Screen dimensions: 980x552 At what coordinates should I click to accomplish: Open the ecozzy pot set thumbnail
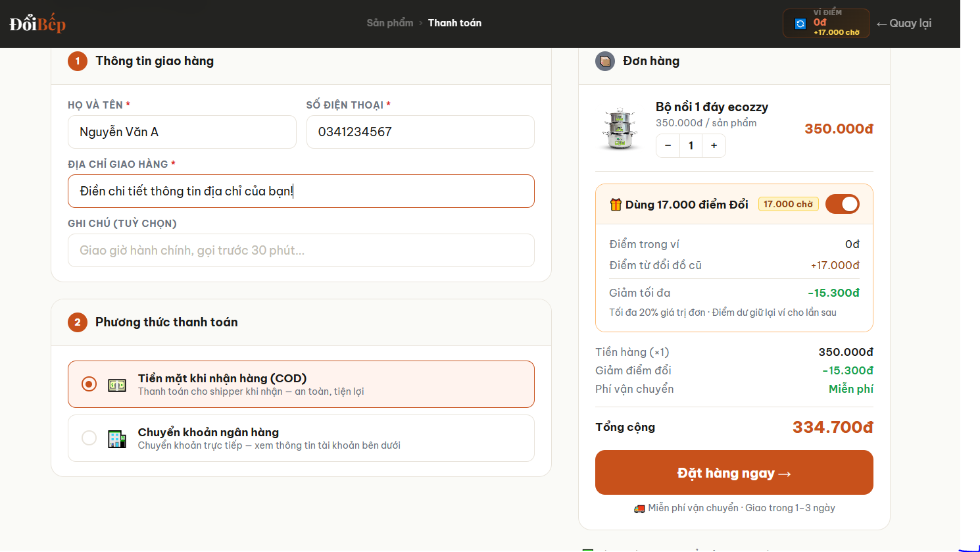[x=620, y=129]
